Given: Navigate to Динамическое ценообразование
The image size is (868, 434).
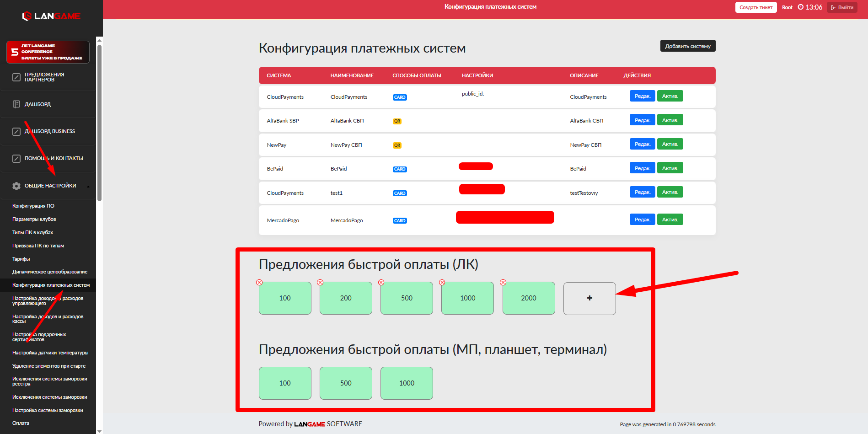Looking at the screenshot, I should [50, 272].
